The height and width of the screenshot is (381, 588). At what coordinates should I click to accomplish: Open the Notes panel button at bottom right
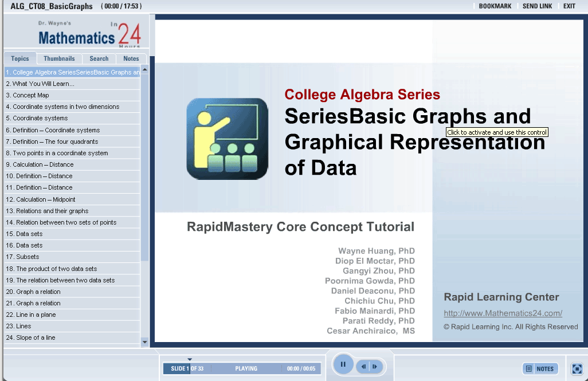pyautogui.click(x=540, y=368)
